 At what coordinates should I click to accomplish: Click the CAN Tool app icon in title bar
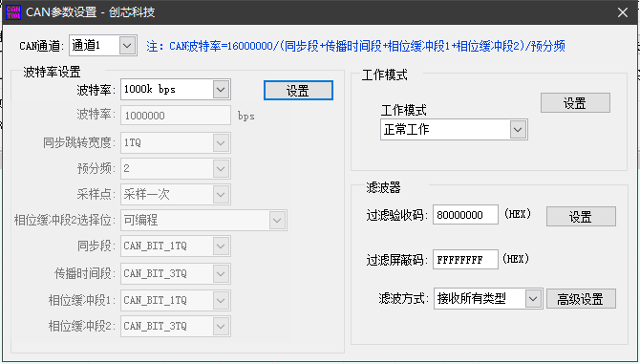(13, 11)
